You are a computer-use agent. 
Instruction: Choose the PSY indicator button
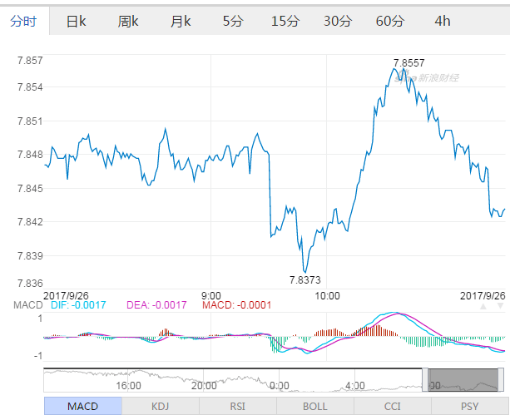(x=470, y=406)
